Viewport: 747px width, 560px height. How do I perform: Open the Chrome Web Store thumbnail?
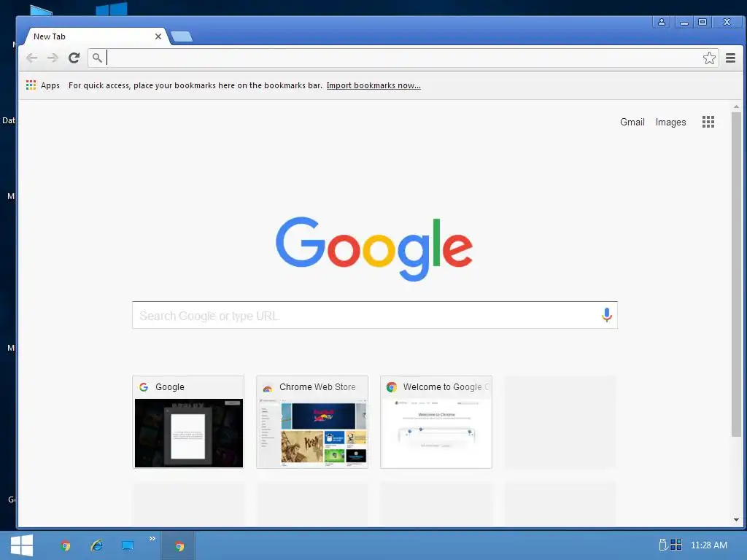[312, 422]
